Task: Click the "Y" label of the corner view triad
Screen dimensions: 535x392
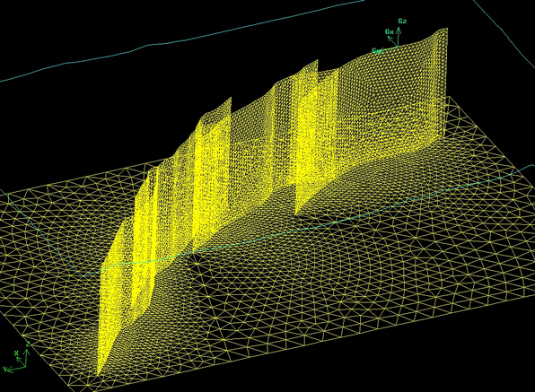Action: pos(5,369)
